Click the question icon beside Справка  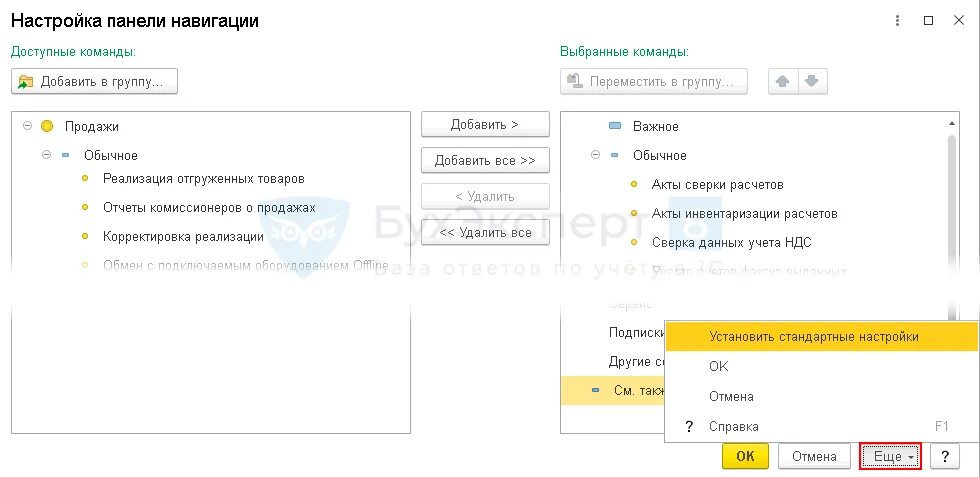688,427
